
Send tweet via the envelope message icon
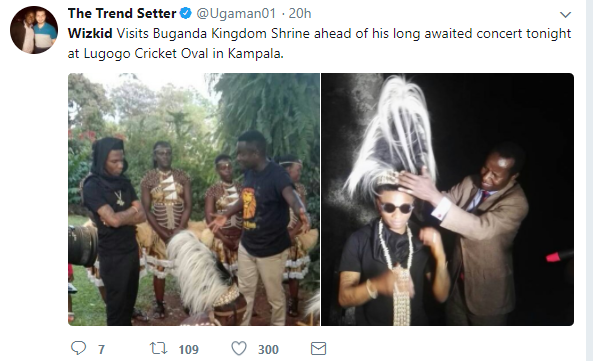318,349
